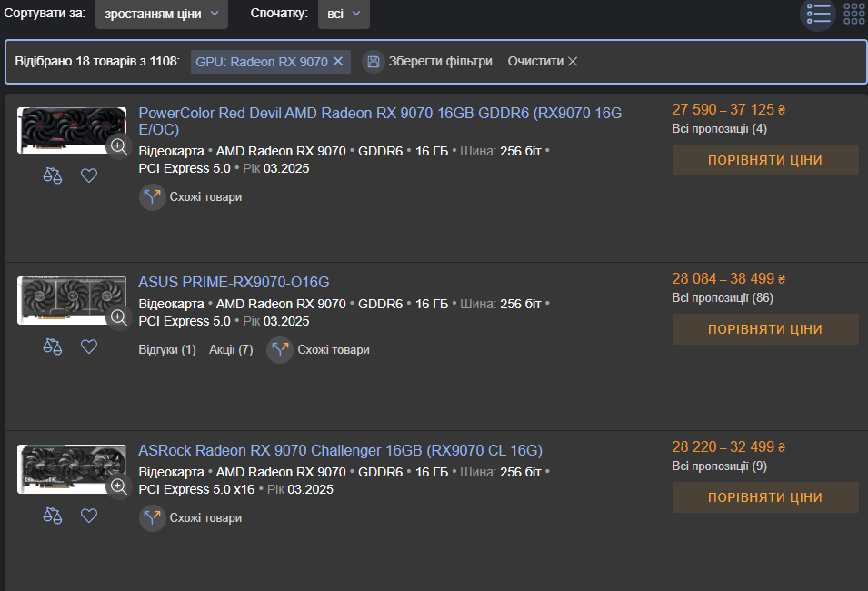868x591 pixels.
Task: View all 9 offers for ASRock
Action: [x=720, y=466]
